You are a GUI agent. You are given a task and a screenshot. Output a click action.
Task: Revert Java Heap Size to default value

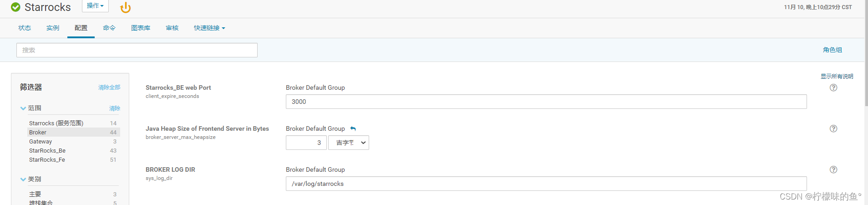tap(353, 129)
